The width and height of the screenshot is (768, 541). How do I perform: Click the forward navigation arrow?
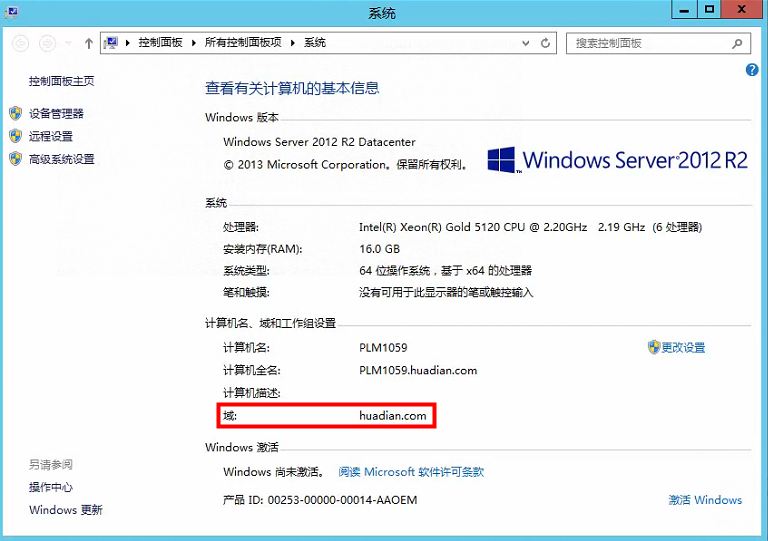pos(47,43)
